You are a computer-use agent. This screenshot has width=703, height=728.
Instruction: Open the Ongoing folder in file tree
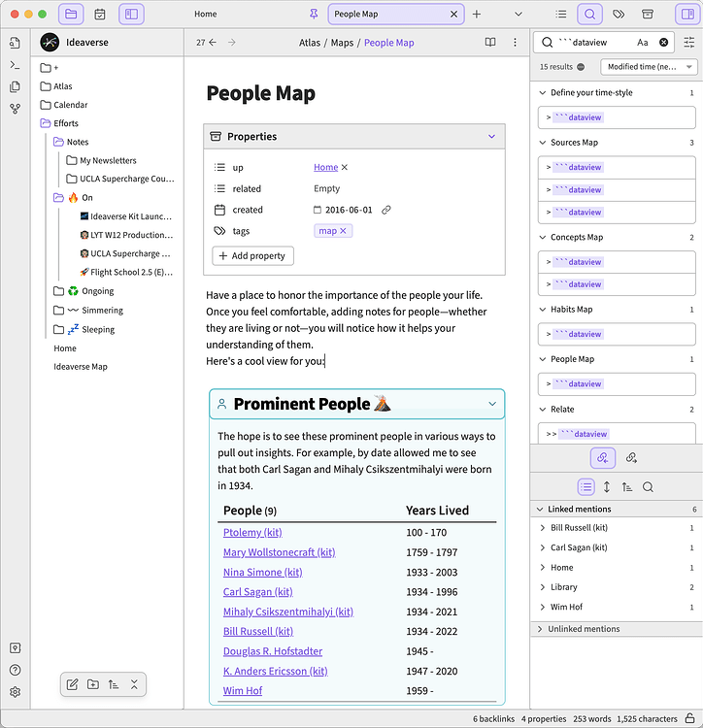pos(97,291)
